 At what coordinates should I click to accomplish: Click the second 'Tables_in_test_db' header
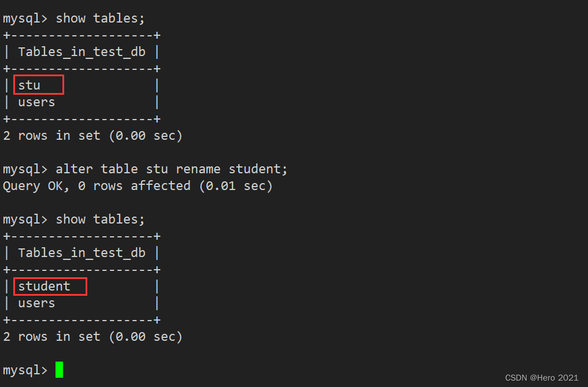point(82,253)
